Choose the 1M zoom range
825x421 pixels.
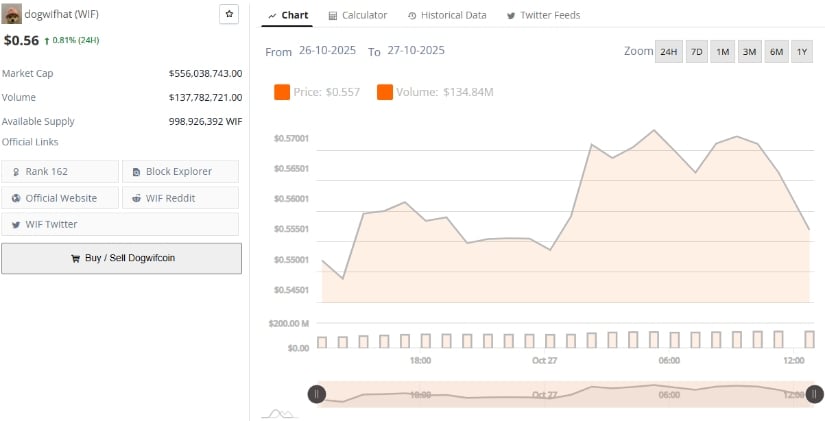click(722, 52)
